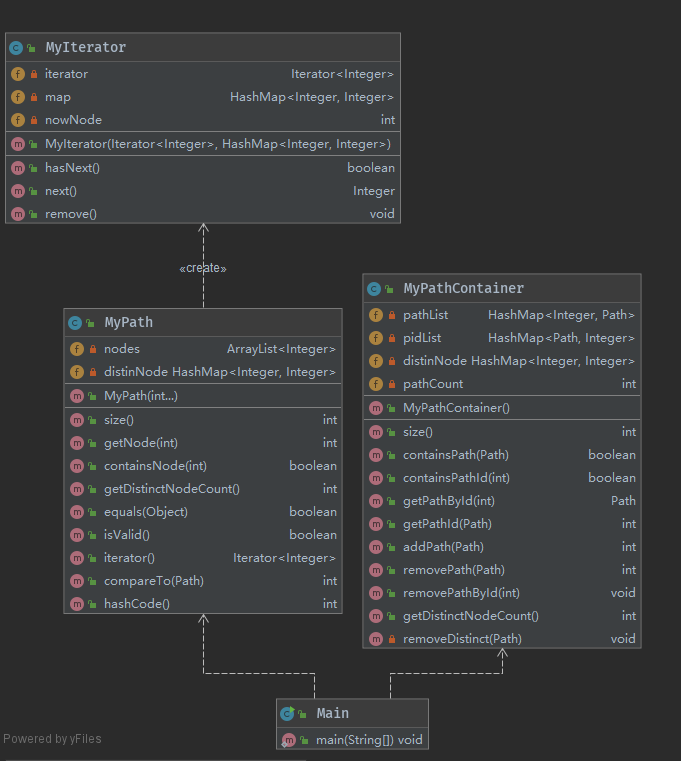The image size is (681, 761).
Task: Select the MyIterator class header
Action: [x=203, y=48]
